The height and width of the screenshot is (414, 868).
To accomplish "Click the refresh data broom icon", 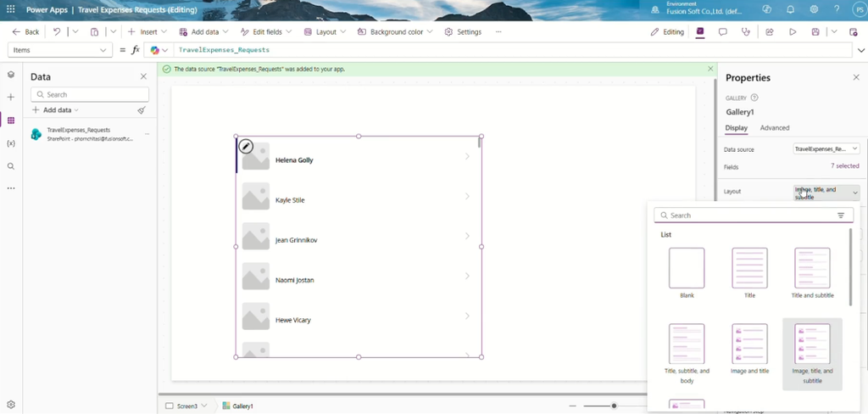I will (x=142, y=110).
